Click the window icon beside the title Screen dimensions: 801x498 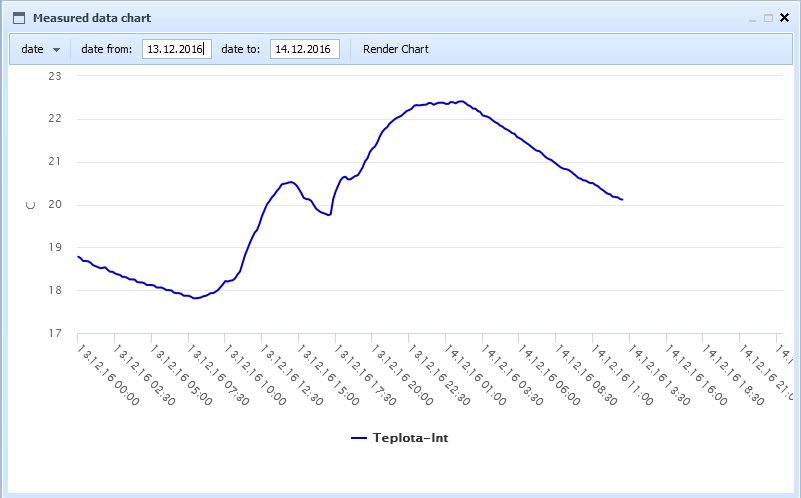pos(18,18)
